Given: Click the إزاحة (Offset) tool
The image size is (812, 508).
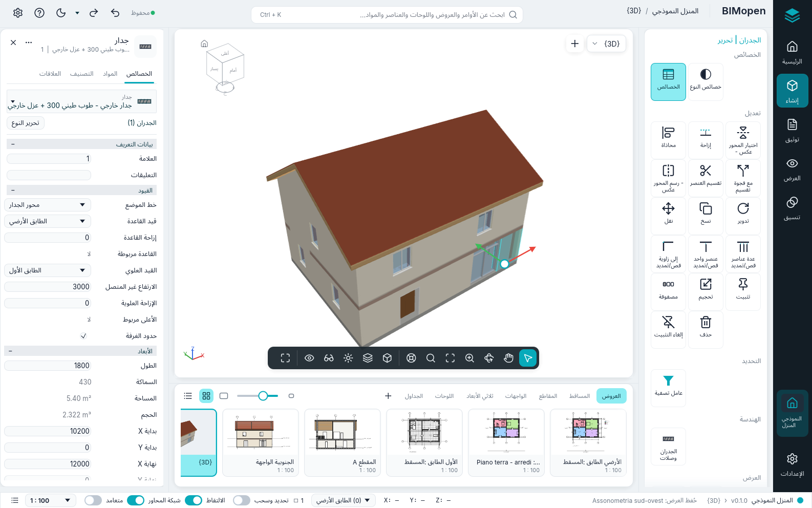Looking at the screenshot, I should tap(706, 140).
